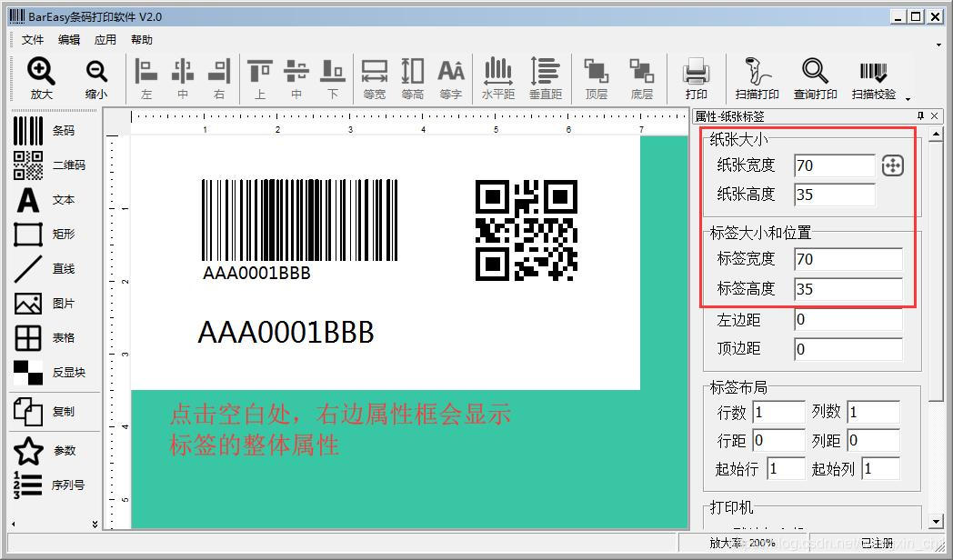Open the 应用 menu
This screenshot has height=560, width=953.
click(x=105, y=39)
